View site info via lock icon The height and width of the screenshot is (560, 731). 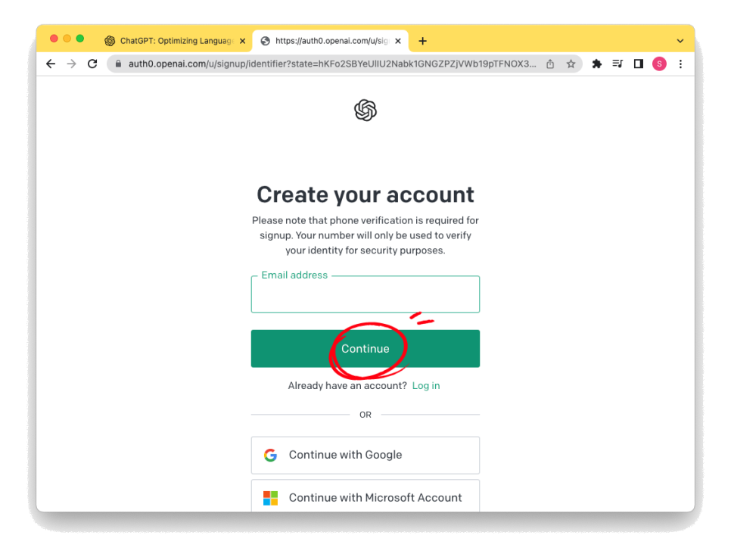[x=118, y=64]
